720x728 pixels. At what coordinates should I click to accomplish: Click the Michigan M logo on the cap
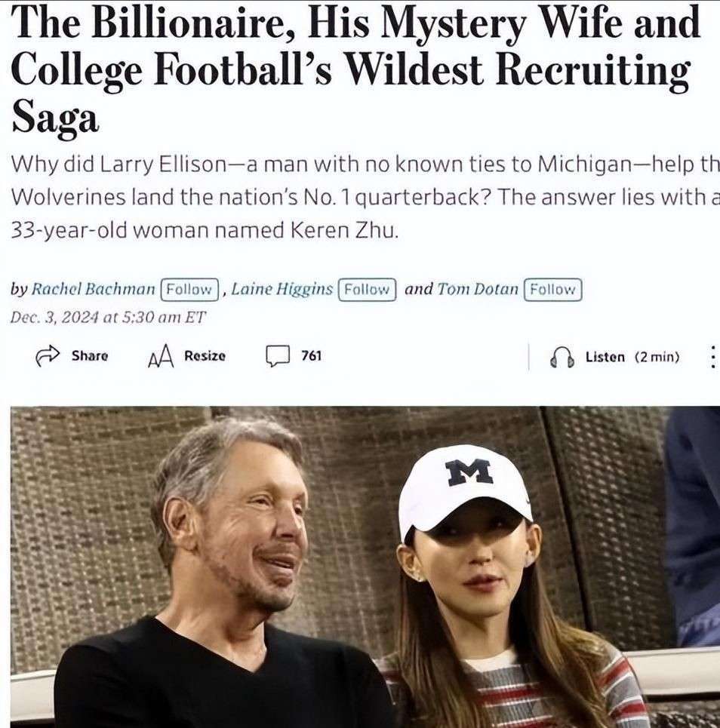point(469,472)
